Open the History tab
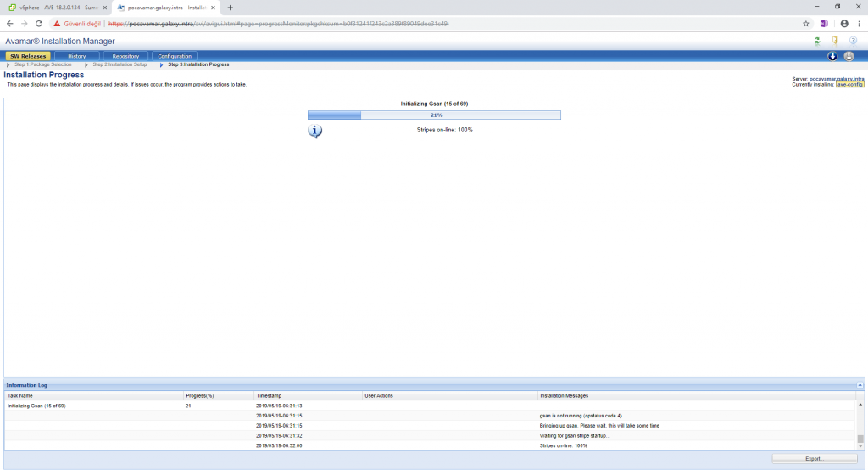868x470 pixels. 76,56
